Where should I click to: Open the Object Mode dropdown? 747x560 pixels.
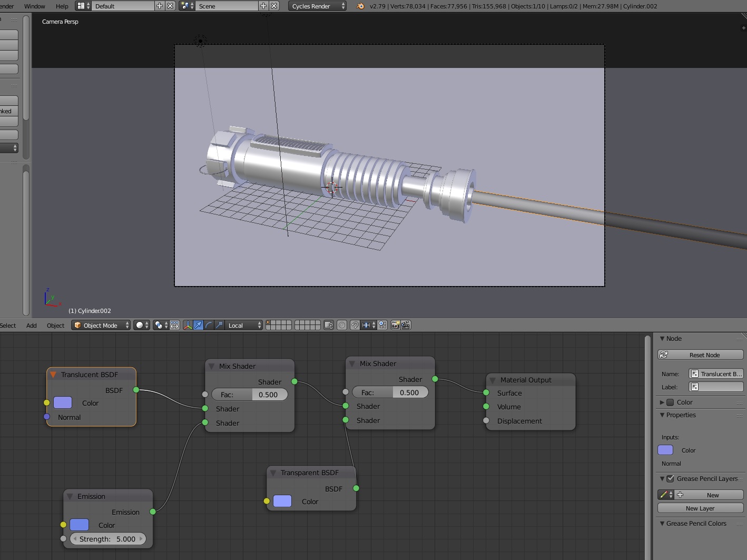click(101, 325)
